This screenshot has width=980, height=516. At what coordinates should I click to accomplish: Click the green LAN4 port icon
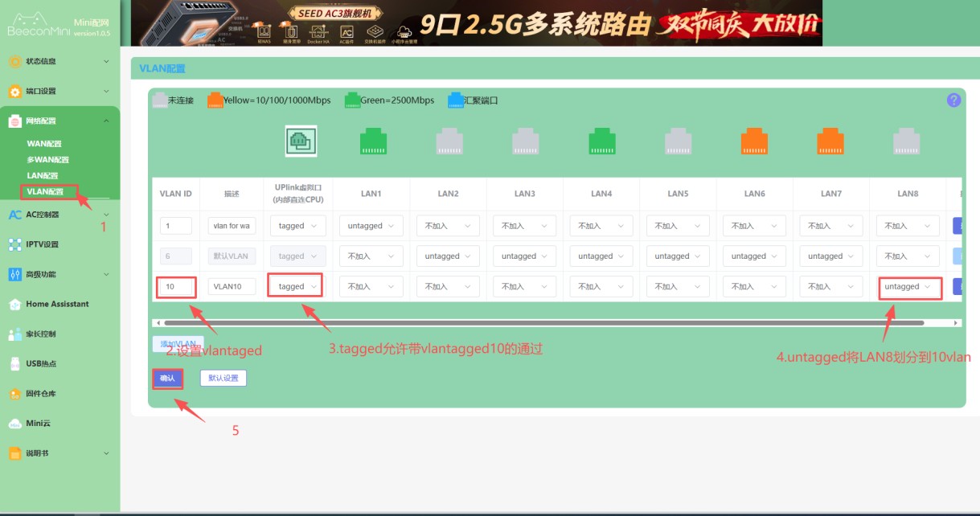(601, 141)
